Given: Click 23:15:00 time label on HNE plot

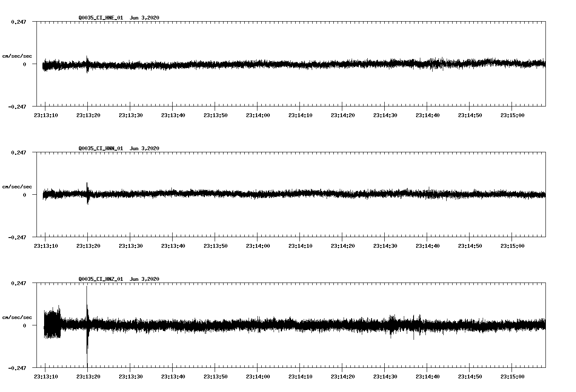Looking at the screenshot, I should 512,115.
